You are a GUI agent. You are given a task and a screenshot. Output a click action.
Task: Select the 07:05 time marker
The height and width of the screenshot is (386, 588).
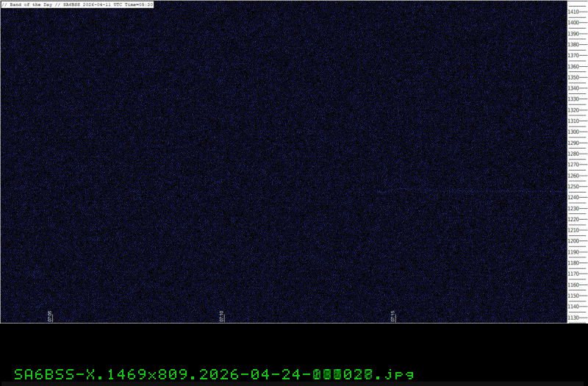[x=50, y=316]
